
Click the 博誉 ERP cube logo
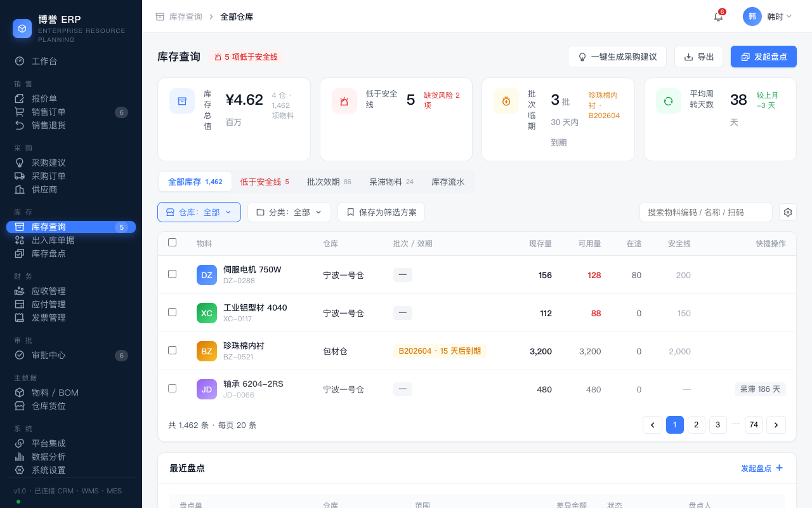pyautogui.click(x=22, y=29)
